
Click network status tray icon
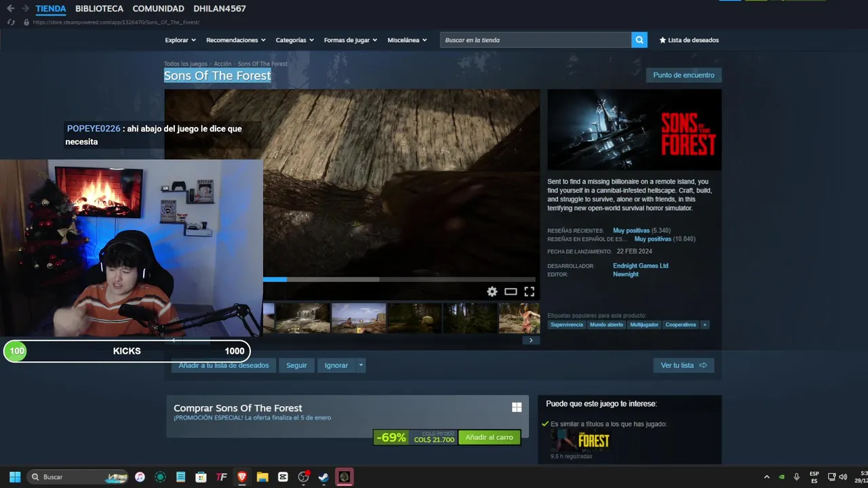click(832, 477)
